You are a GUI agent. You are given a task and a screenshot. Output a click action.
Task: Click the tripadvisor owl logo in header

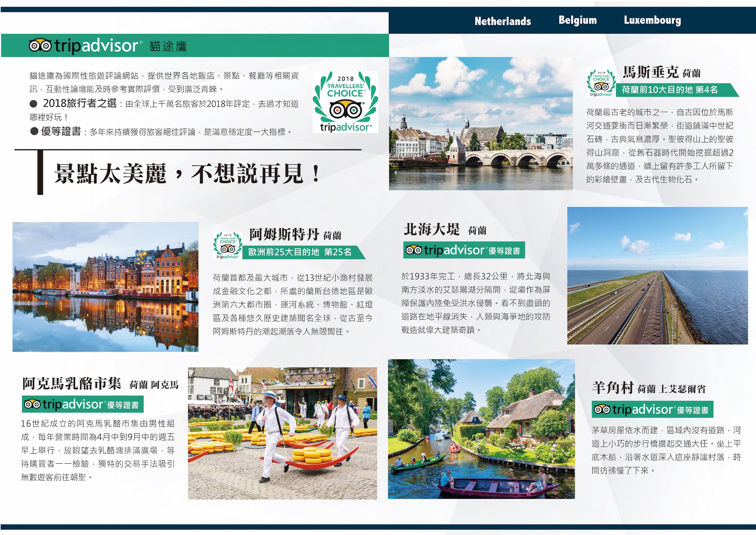(40, 45)
